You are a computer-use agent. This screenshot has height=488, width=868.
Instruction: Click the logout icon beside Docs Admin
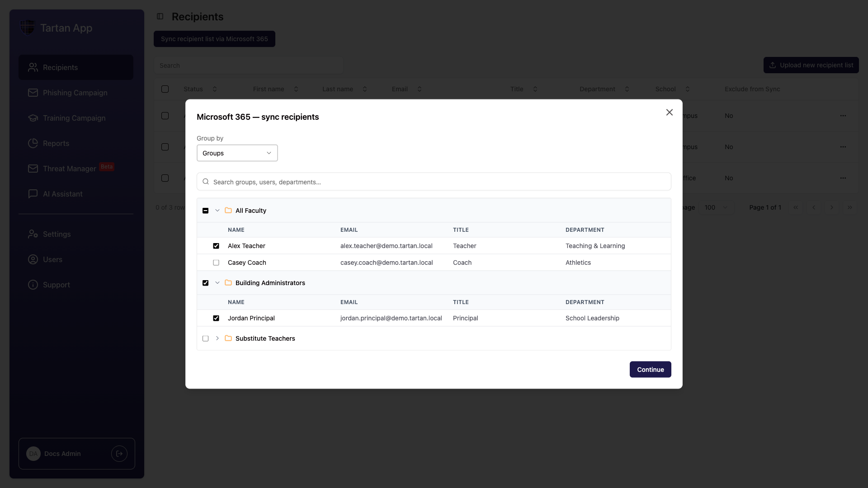point(119,454)
